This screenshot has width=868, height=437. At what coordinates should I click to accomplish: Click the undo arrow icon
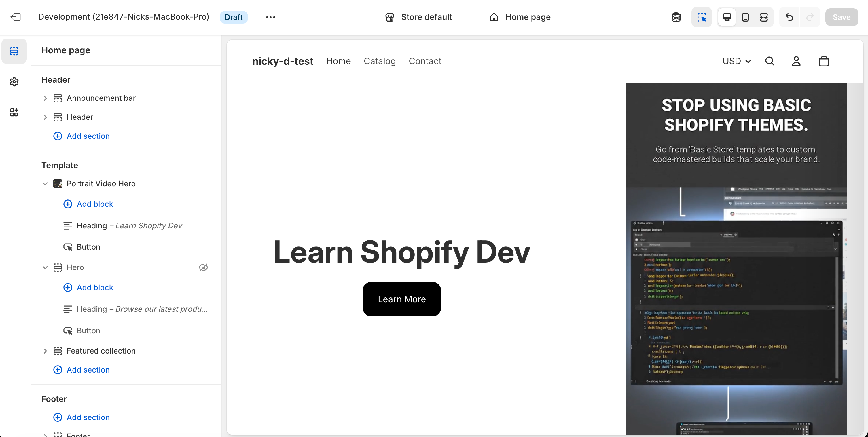789,17
